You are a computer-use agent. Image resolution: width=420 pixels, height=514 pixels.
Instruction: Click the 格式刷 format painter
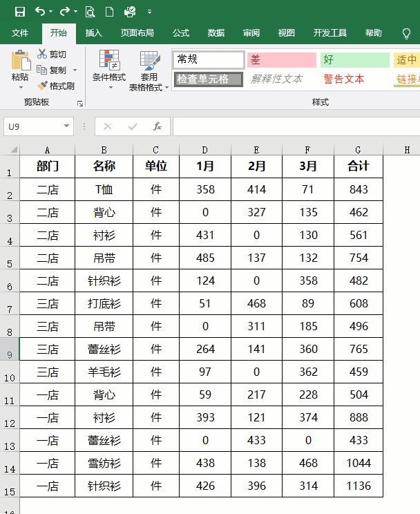[x=55, y=86]
